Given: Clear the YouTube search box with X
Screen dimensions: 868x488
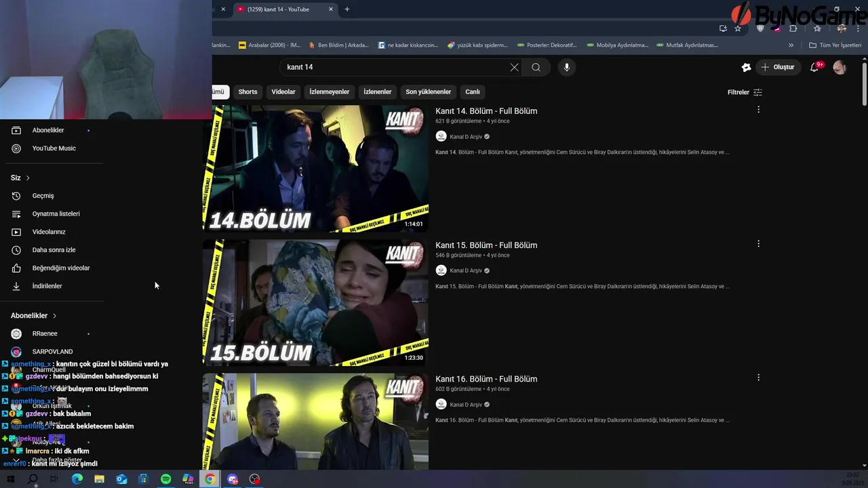Looking at the screenshot, I should pos(514,67).
